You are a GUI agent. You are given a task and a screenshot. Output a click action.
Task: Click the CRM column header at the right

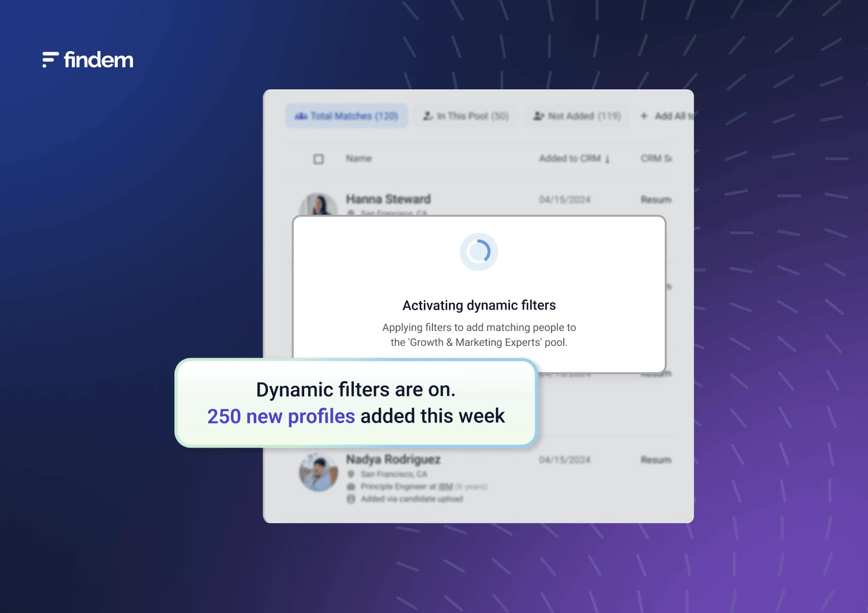pos(656,159)
